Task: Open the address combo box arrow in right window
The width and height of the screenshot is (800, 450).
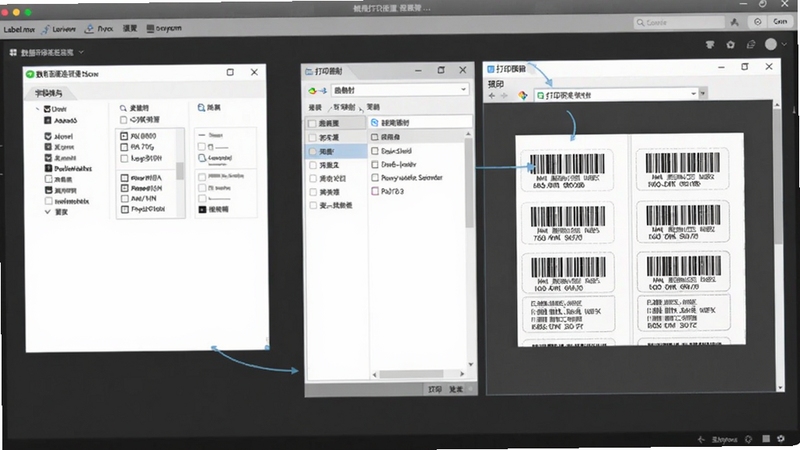Action: tap(693, 94)
